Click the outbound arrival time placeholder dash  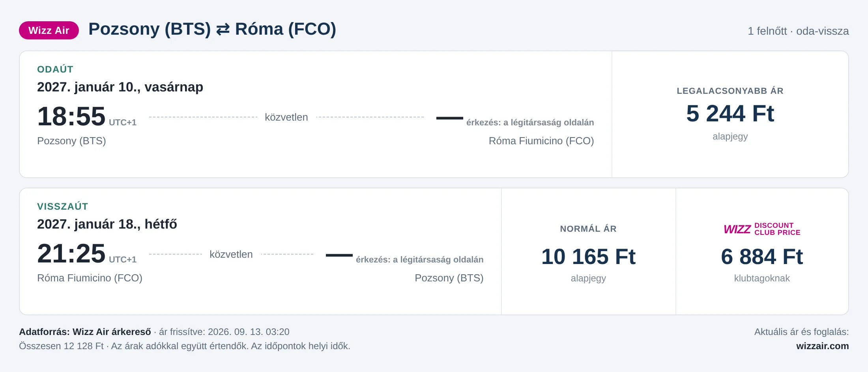point(450,118)
